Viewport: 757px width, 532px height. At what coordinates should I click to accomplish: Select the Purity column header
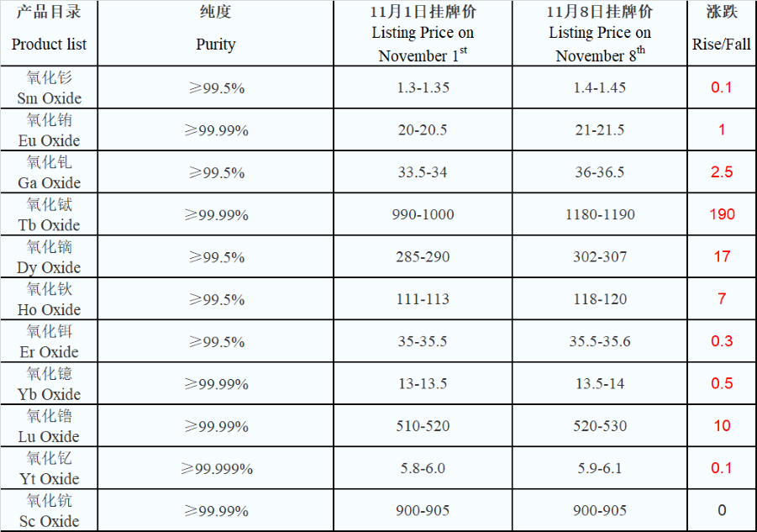tap(215, 34)
